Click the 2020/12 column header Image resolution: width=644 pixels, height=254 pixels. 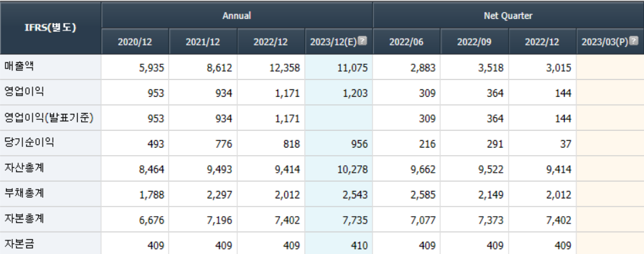135,42
